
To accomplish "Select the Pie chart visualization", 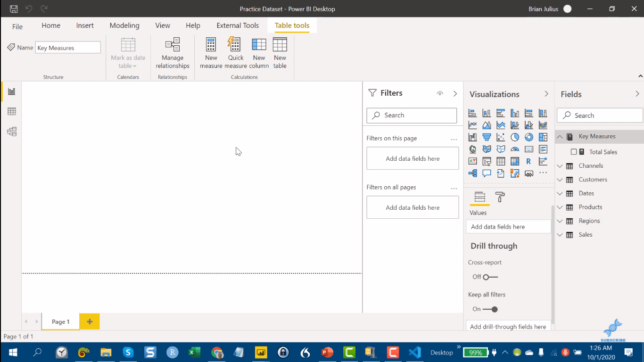I will [515, 137].
